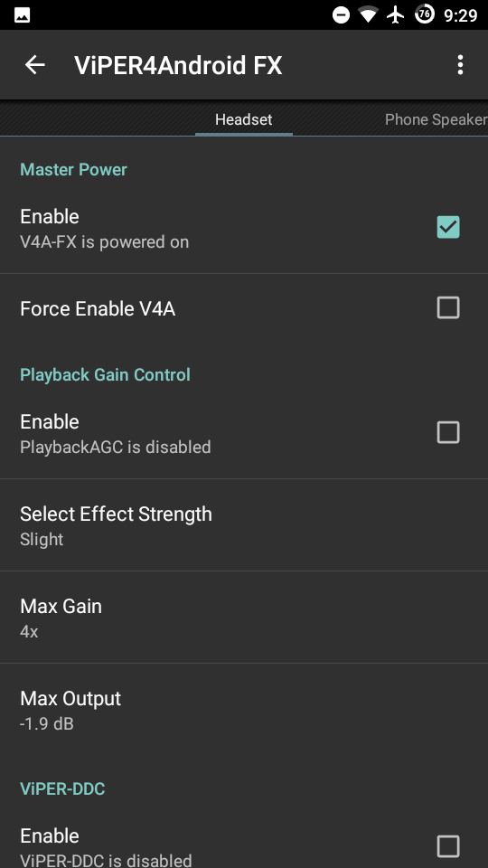Screen dimensions: 488x868
Task: Tap the Wi-Fi status icon
Action: [368, 15]
